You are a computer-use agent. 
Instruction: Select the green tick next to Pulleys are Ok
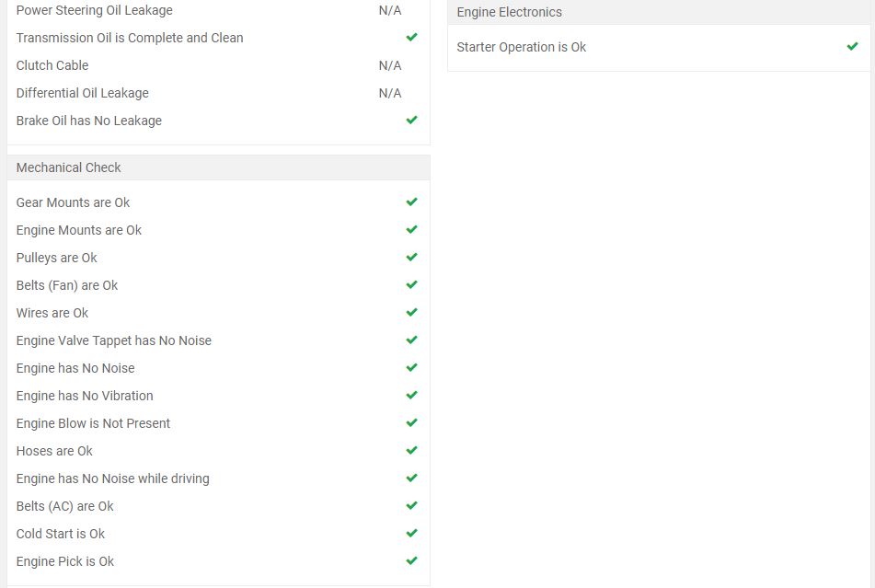(412, 257)
